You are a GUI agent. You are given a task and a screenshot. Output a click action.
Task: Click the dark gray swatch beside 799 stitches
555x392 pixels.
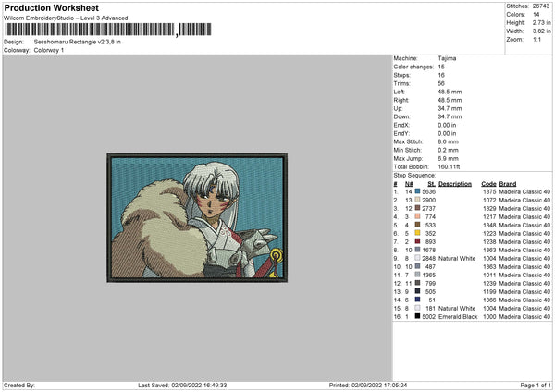coord(418,283)
